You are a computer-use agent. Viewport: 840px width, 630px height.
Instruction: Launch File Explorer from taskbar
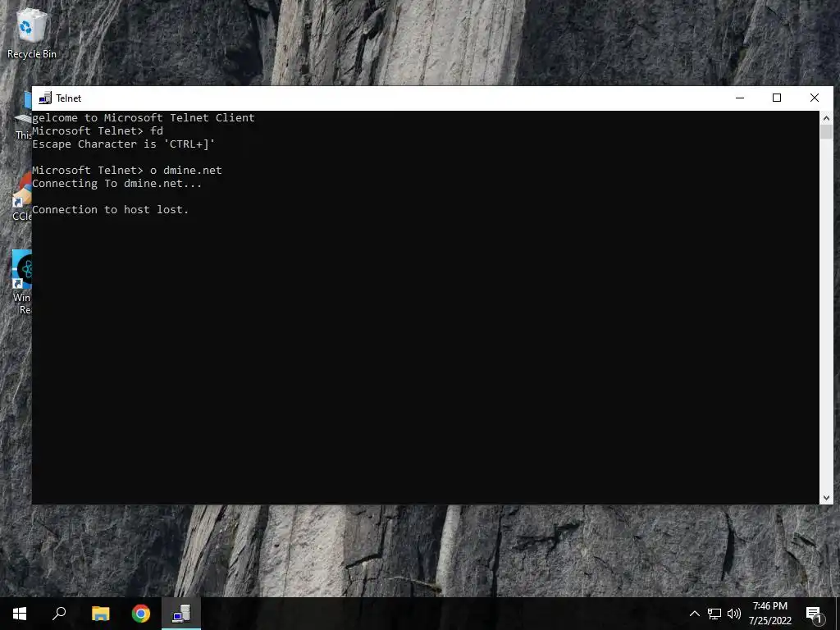tap(100, 614)
